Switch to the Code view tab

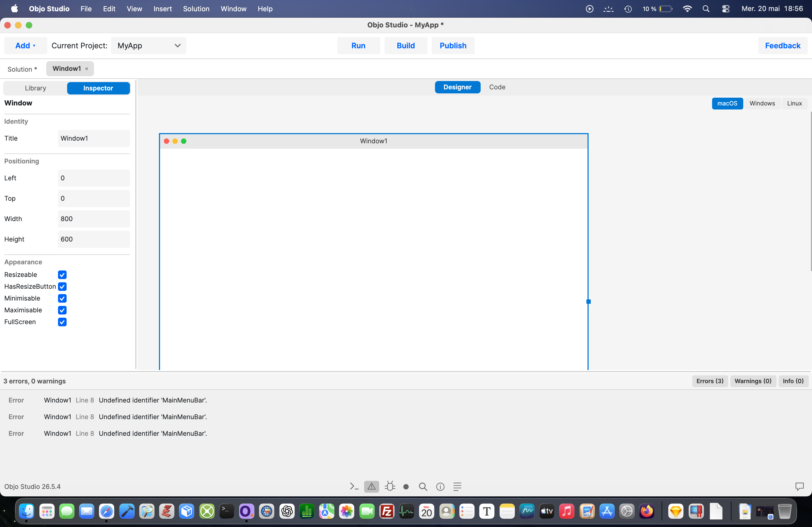click(497, 87)
